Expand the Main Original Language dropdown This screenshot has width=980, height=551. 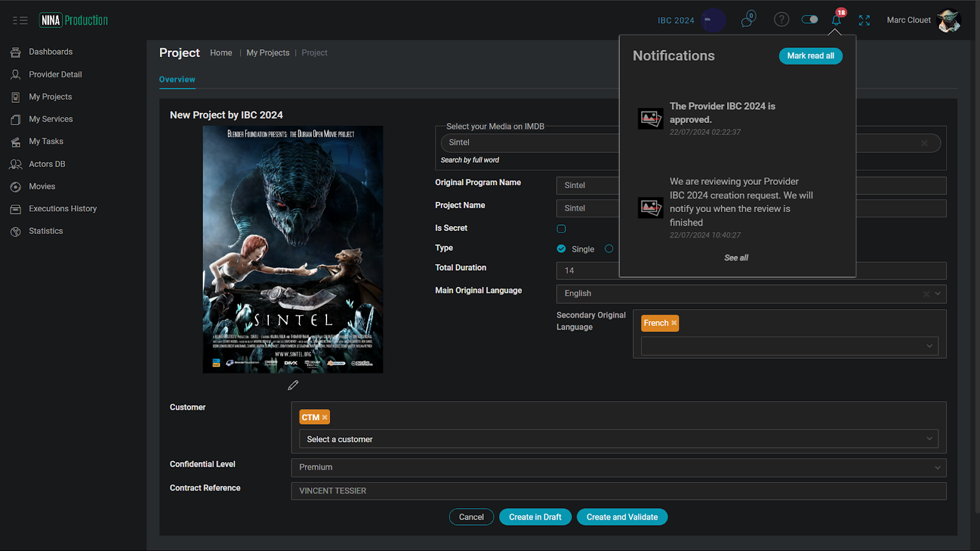pos(937,294)
